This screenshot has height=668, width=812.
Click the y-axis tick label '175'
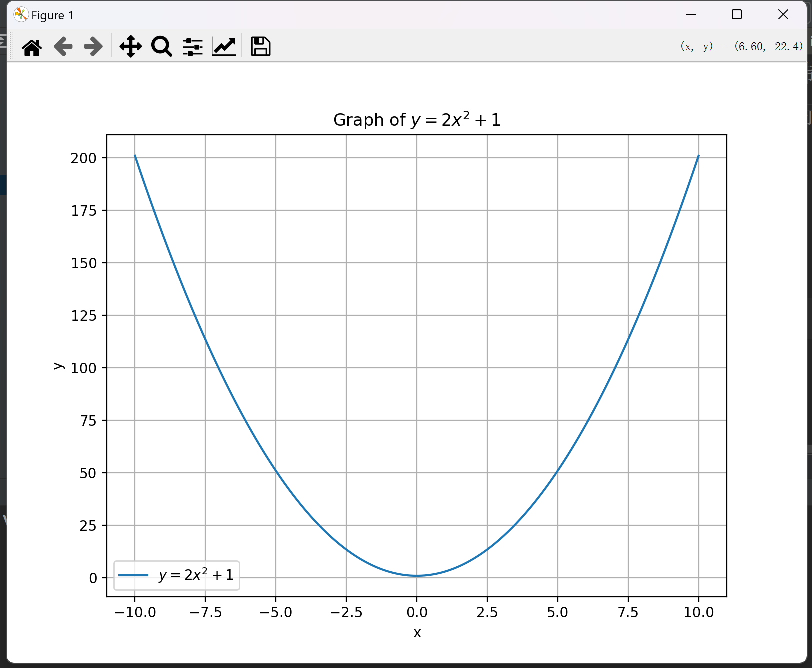click(x=84, y=211)
